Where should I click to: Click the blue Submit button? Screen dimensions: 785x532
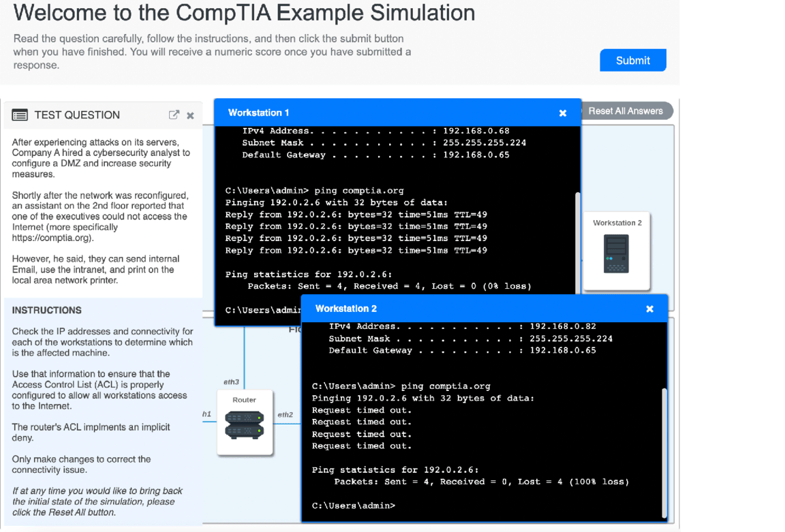click(x=633, y=60)
